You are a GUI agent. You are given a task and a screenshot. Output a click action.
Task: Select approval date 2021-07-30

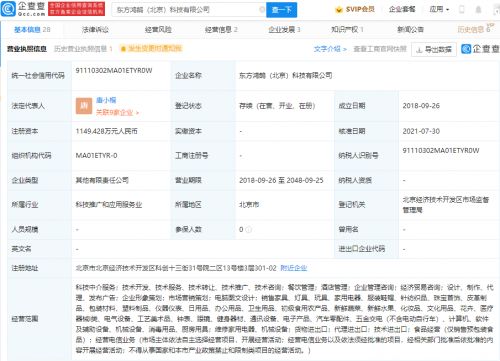[421, 131]
